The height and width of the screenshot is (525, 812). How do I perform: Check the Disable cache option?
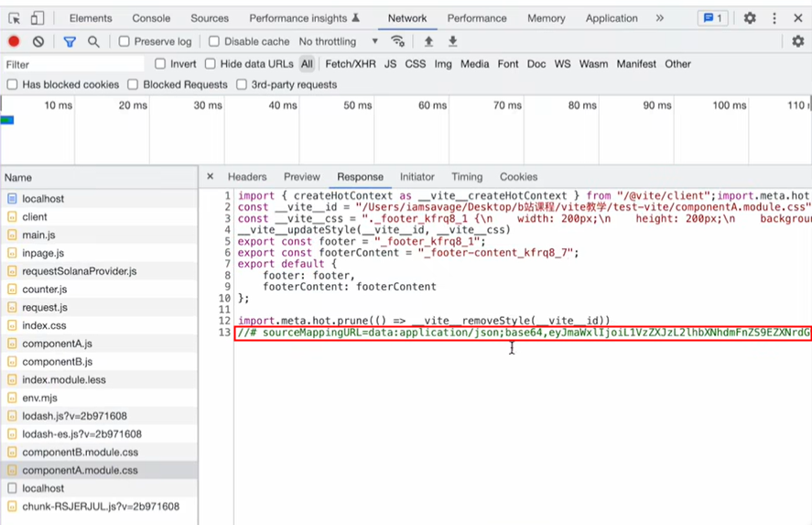(214, 41)
